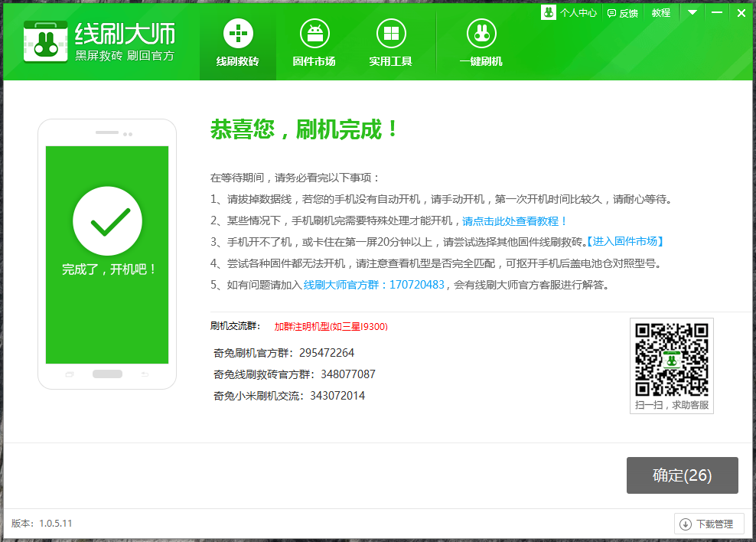Viewport: 756px width, 542px height.
Task: Open the 一键刷机 rabbit icon
Action: point(481,33)
